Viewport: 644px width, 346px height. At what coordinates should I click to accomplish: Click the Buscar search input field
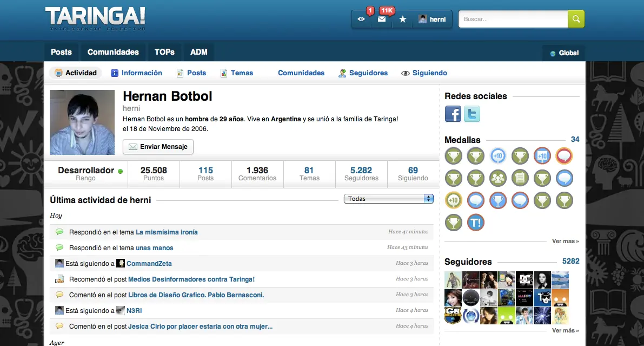tap(513, 19)
